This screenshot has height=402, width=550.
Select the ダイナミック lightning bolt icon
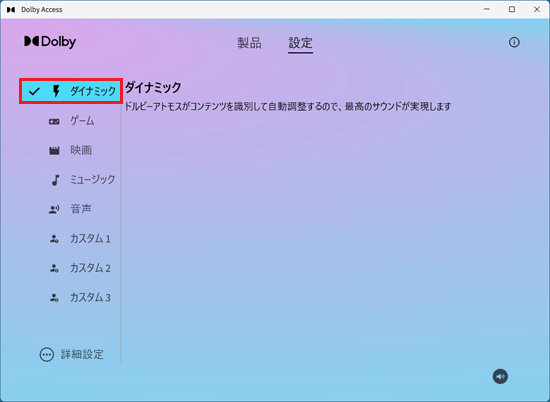pyautogui.click(x=56, y=91)
